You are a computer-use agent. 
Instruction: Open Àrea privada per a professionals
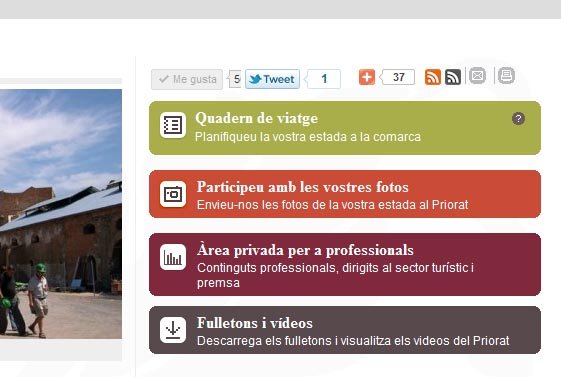(x=305, y=250)
